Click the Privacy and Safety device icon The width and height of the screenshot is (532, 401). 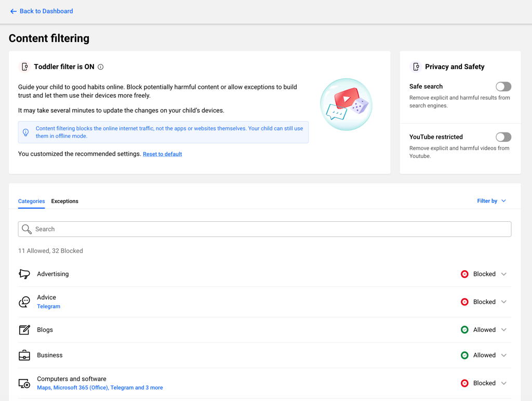[x=416, y=67]
